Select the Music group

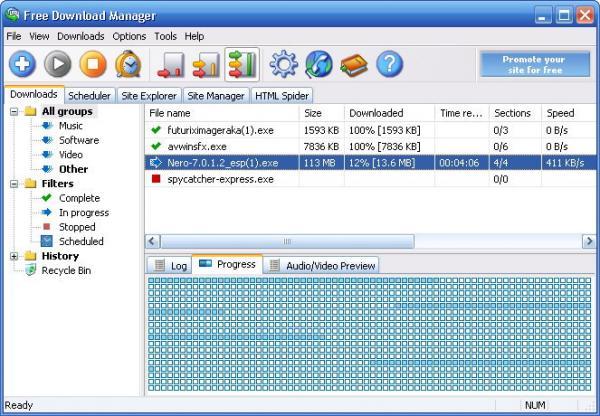(71, 126)
